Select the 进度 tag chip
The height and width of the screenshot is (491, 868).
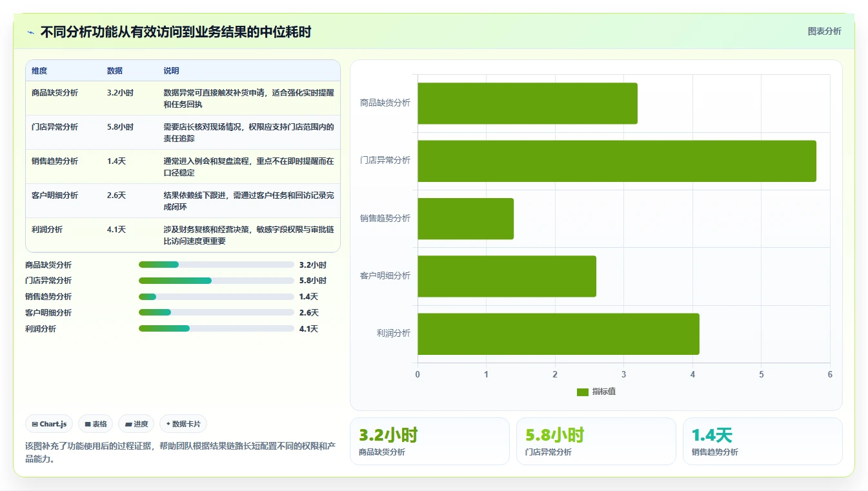tap(136, 424)
